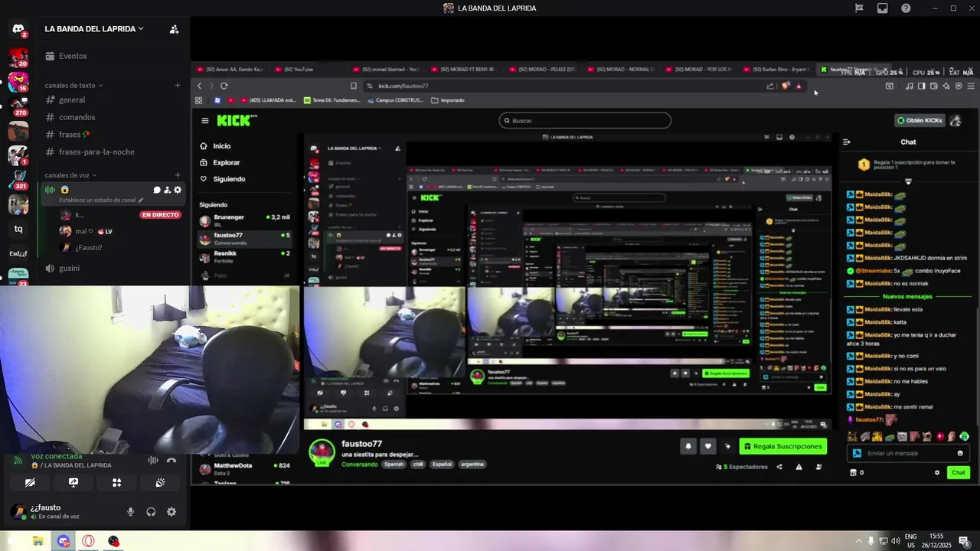Screen dimensions: 980x551
Task: Open the activities launcher in the voice panel
Action: (117, 483)
